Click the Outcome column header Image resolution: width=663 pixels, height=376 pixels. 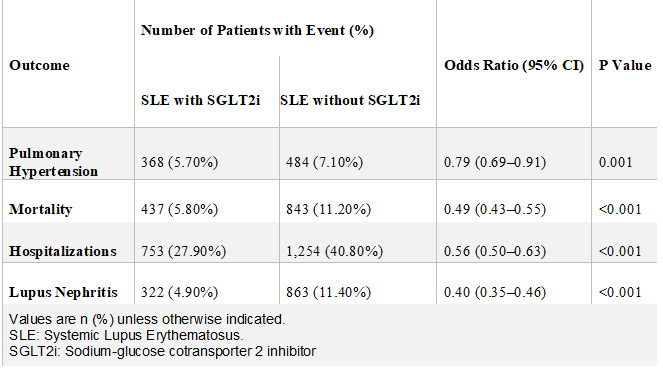click(x=39, y=66)
